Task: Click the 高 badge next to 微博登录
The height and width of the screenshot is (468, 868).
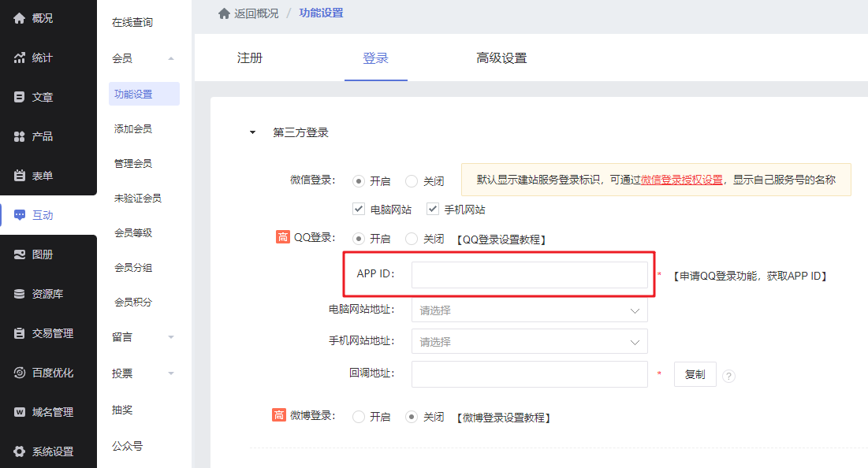Action: point(279,415)
